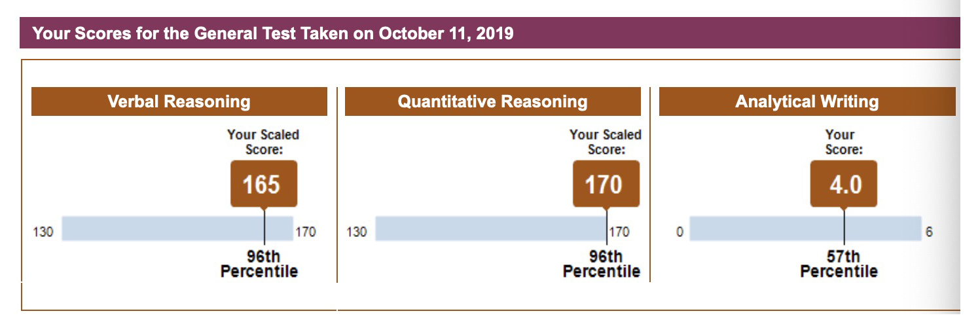Click Quantitative Reasoning's "Your Scaled Score" label
This screenshot has width=980, height=326.
pyautogui.click(x=606, y=142)
